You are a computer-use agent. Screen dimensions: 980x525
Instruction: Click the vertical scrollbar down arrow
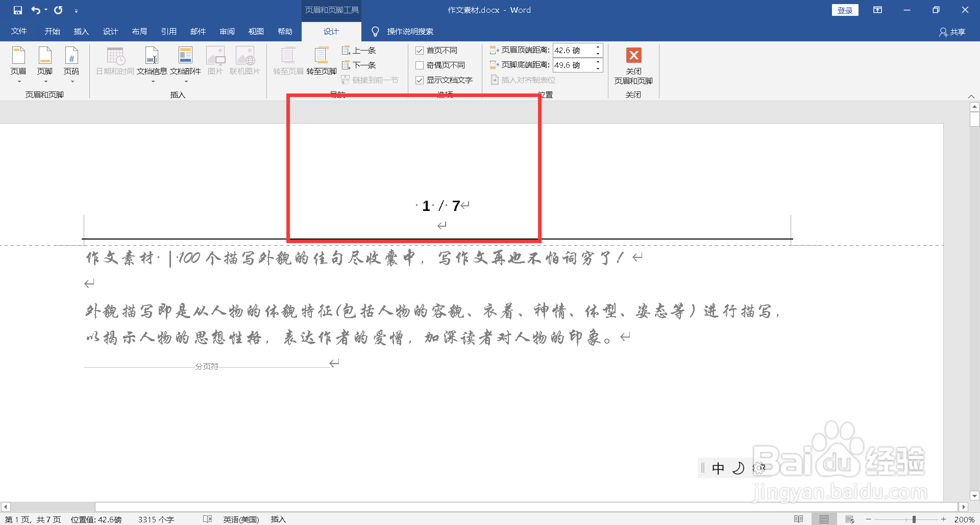(x=974, y=495)
